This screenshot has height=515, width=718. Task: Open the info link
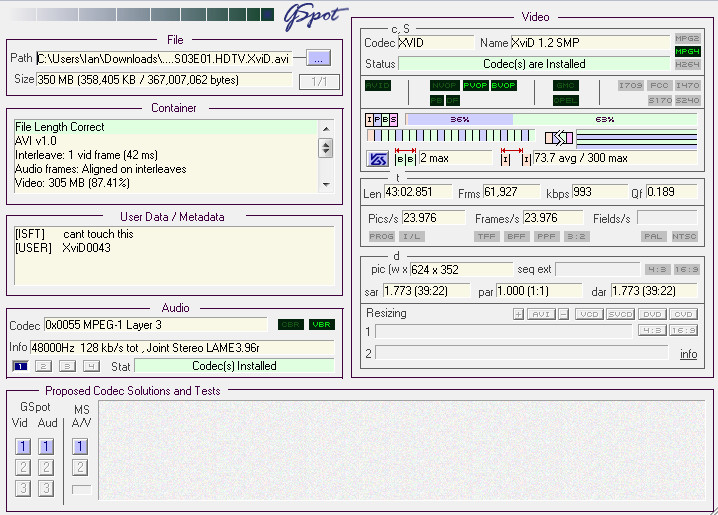click(x=688, y=354)
